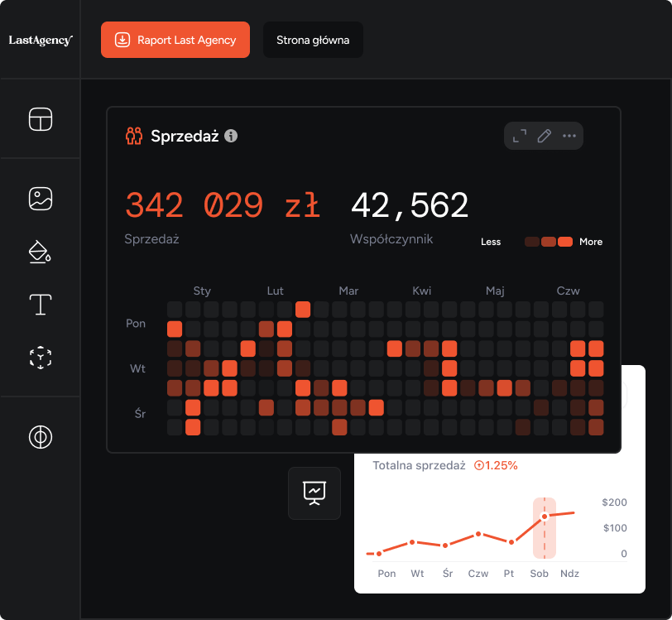Click the people icon next to Sprzedaż

pos(134,136)
